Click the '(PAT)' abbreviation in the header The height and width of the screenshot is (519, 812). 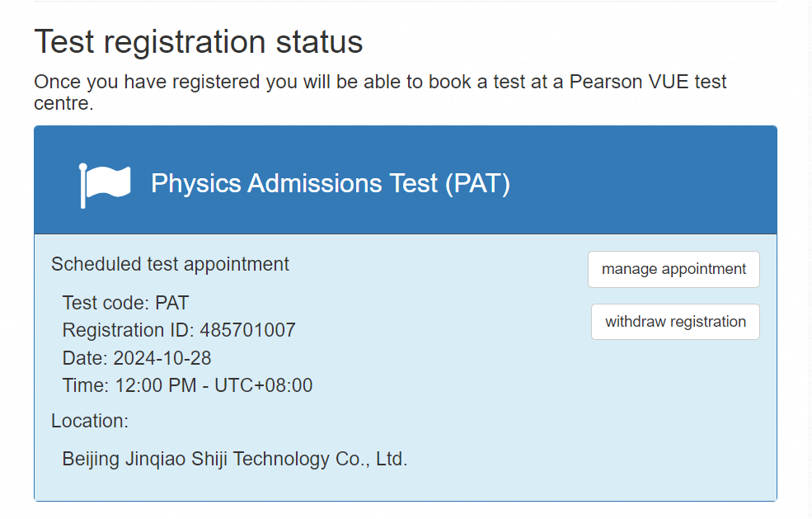(x=478, y=183)
